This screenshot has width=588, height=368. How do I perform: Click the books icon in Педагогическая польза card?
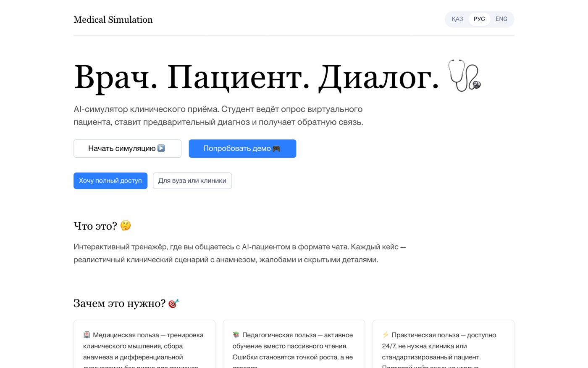coord(236,335)
